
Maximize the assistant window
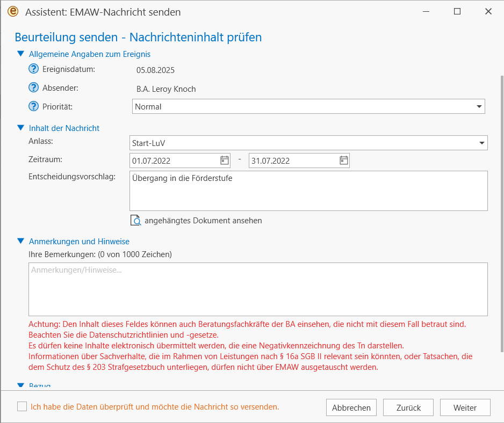point(457,12)
